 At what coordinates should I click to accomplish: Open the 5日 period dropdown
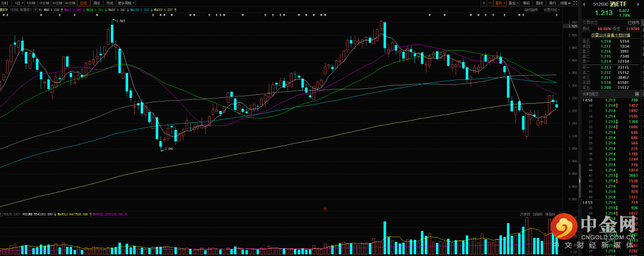point(19,3)
